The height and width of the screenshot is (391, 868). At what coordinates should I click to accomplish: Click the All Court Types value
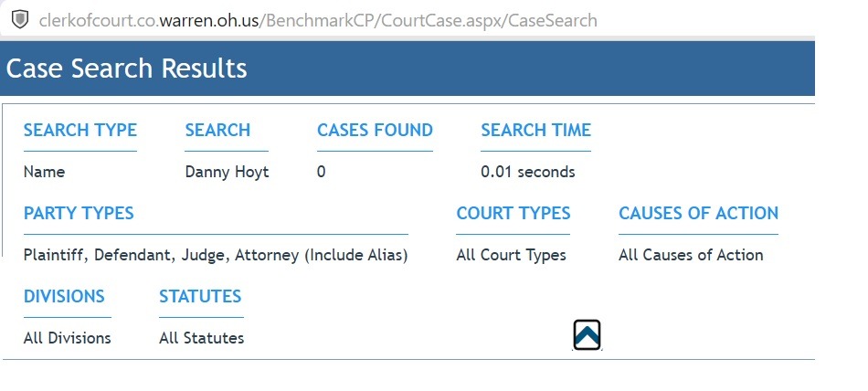coord(512,255)
